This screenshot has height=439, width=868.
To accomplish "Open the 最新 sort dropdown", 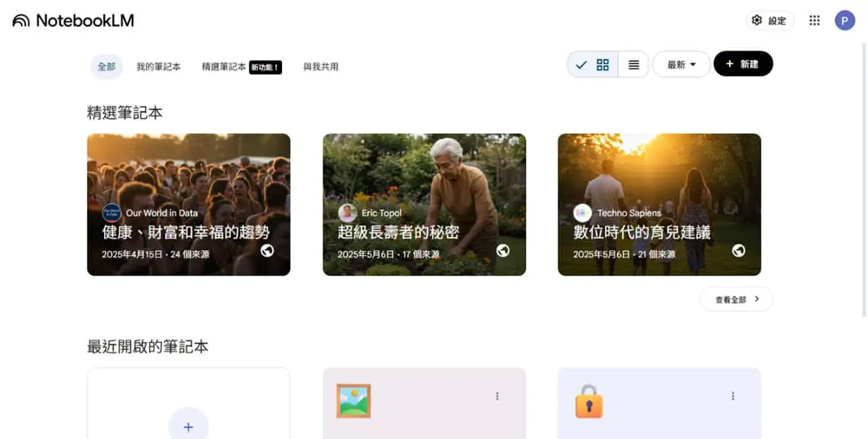I will coord(681,64).
